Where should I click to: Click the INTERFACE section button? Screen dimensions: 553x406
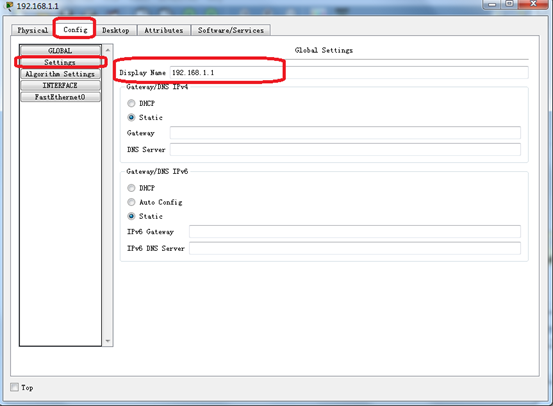[60, 85]
